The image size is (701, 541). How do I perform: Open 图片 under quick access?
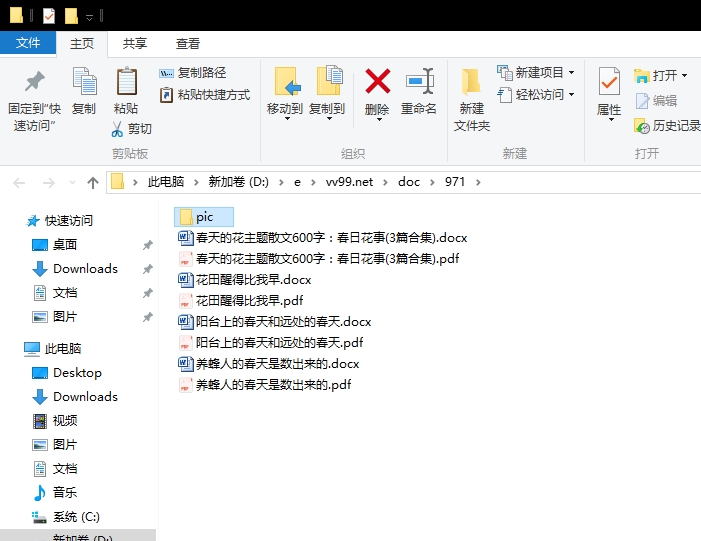[55, 317]
